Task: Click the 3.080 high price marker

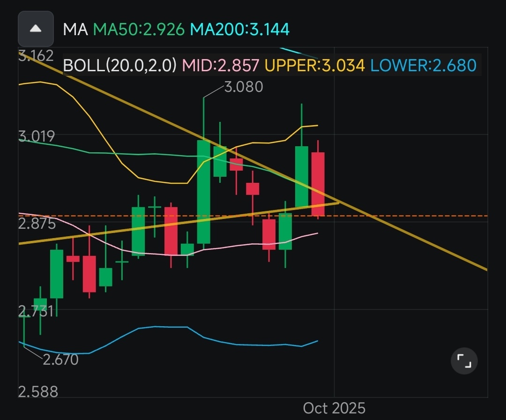Action: tap(244, 87)
